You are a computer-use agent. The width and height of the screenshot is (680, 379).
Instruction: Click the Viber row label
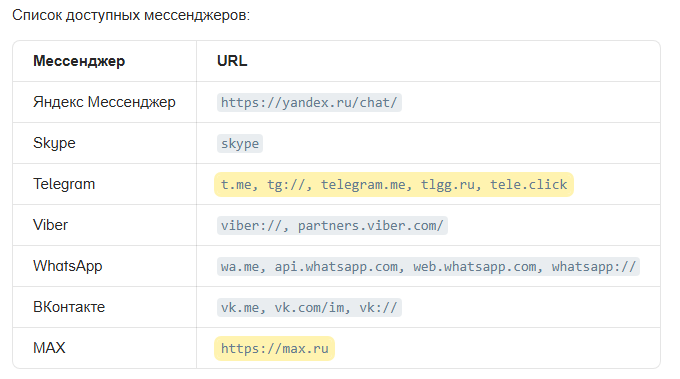coord(50,225)
